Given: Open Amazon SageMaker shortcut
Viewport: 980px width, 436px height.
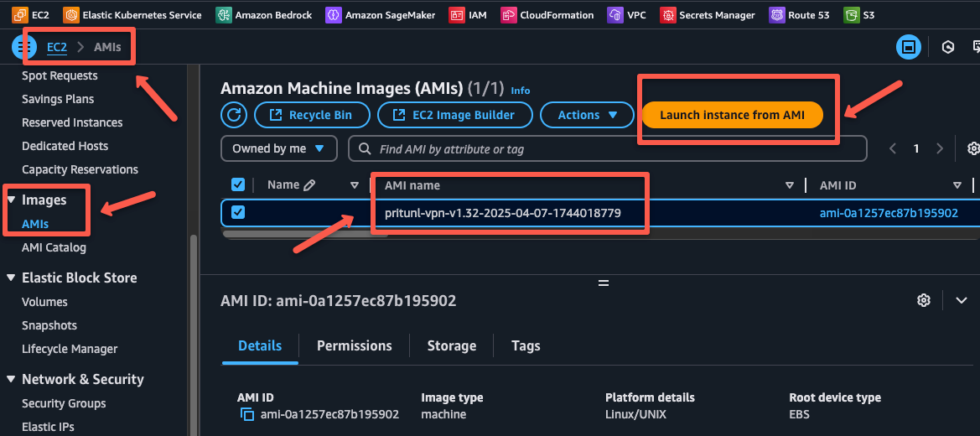Looking at the screenshot, I should 380,14.
